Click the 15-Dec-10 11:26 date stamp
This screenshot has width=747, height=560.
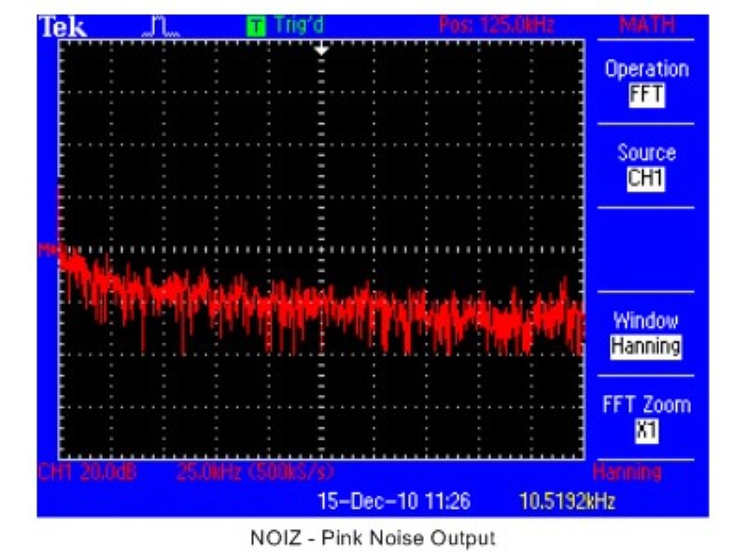click(x=393, y=501)
